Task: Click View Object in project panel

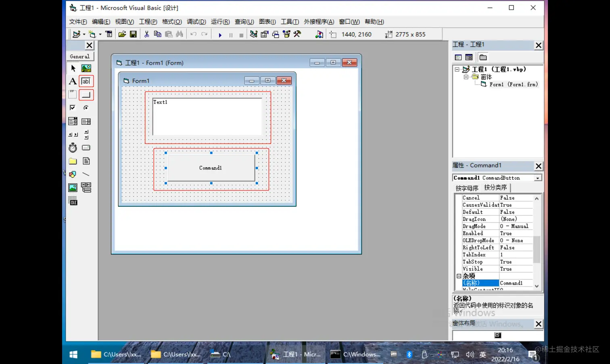Action: pyautogui.click(x=469, y=57)
